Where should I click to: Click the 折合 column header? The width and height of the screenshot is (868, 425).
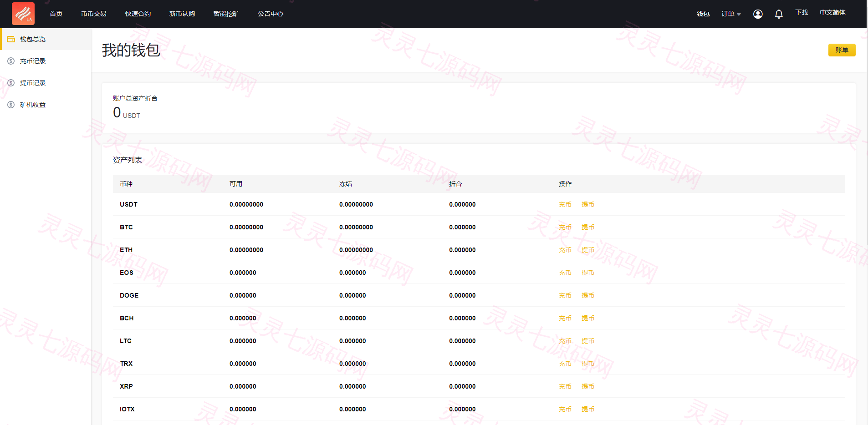click(455, 184)
